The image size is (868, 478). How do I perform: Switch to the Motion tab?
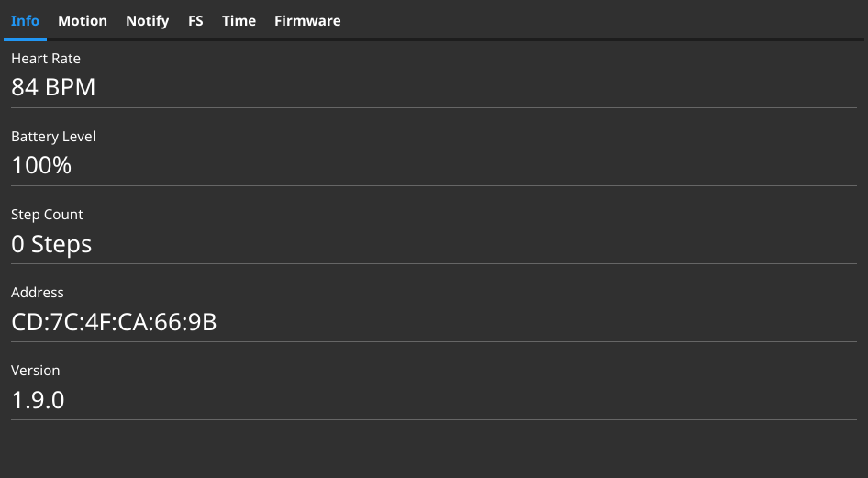(83, 20)
